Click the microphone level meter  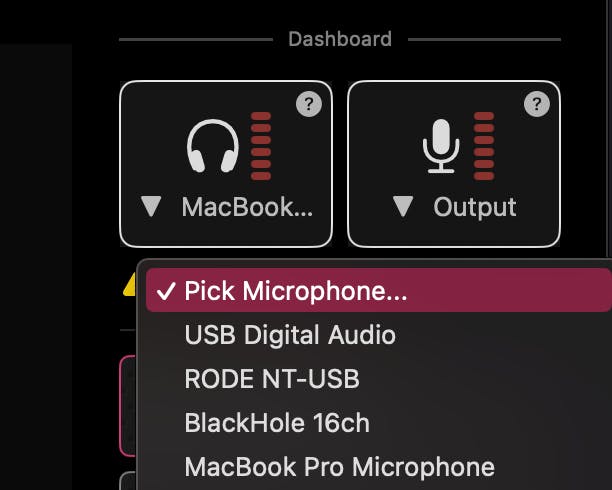[484, 146]
